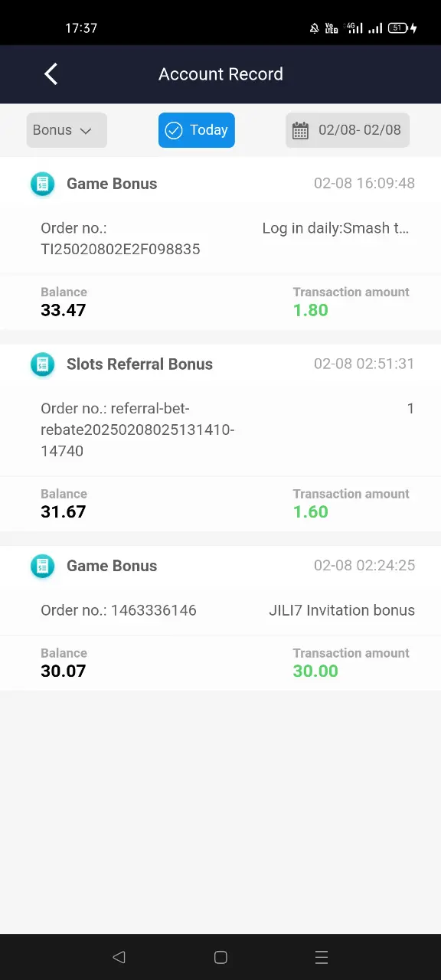Screen dimensions: 441x980
Task: Select the referral-bet-rebate order number text
Action: 137,430
